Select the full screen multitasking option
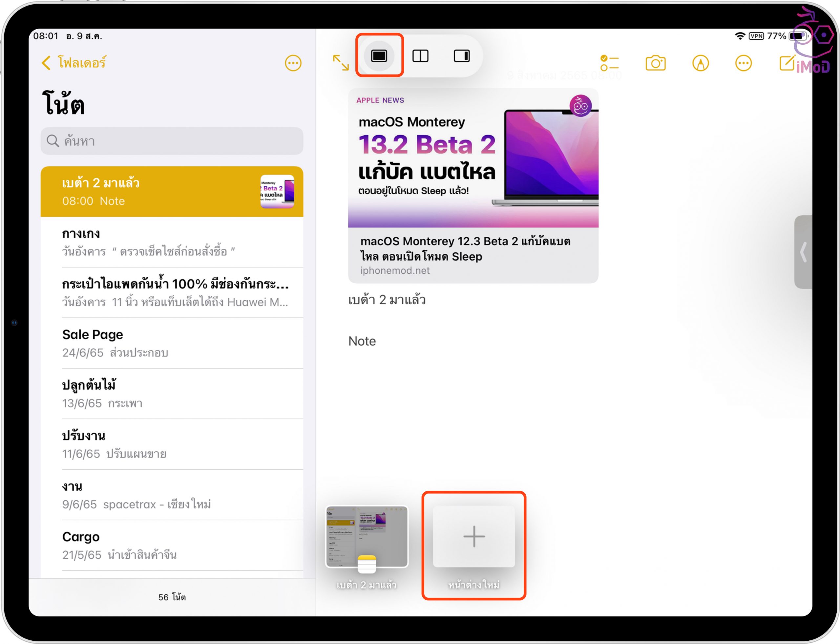 [379, 56]
